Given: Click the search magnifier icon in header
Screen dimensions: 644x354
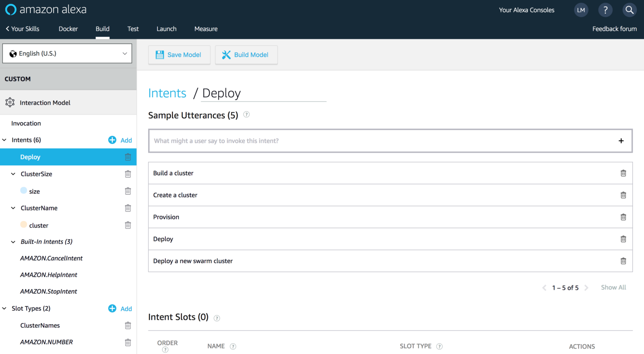Looking at the screenshot, I should coord(630,10).
